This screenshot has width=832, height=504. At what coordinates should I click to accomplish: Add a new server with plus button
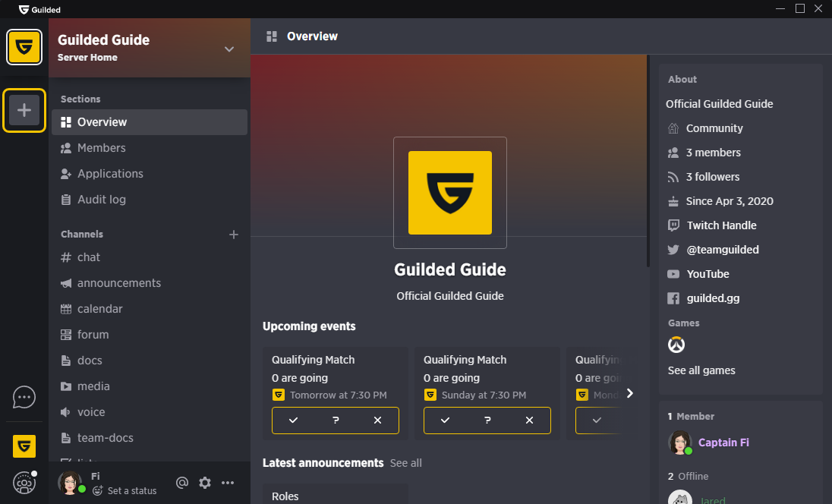(24, 110)
